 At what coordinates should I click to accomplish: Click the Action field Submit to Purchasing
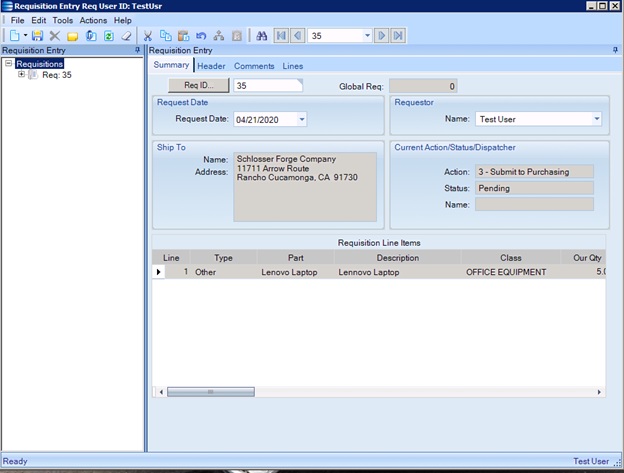(534, 172)
